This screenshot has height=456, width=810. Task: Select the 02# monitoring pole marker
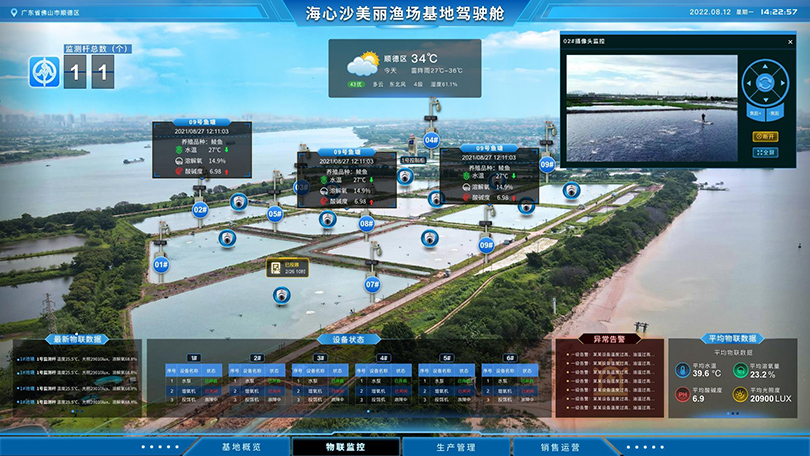200,210
